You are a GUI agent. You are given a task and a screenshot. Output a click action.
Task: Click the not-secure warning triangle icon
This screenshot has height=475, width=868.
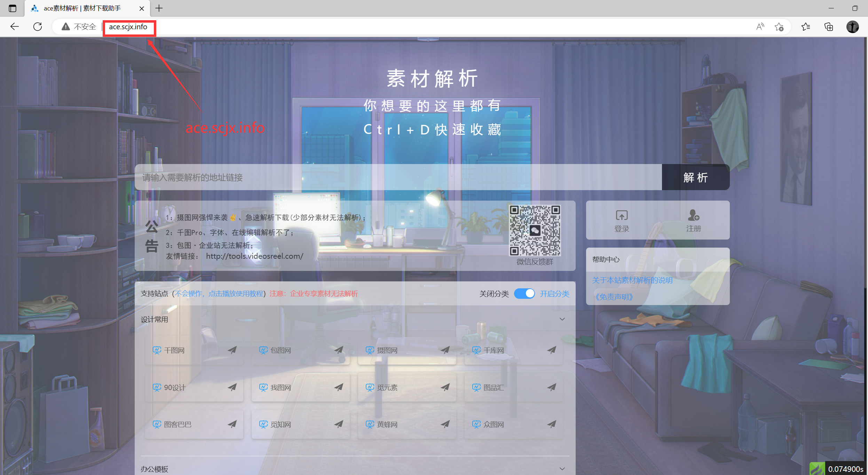[x=65, y=26]
